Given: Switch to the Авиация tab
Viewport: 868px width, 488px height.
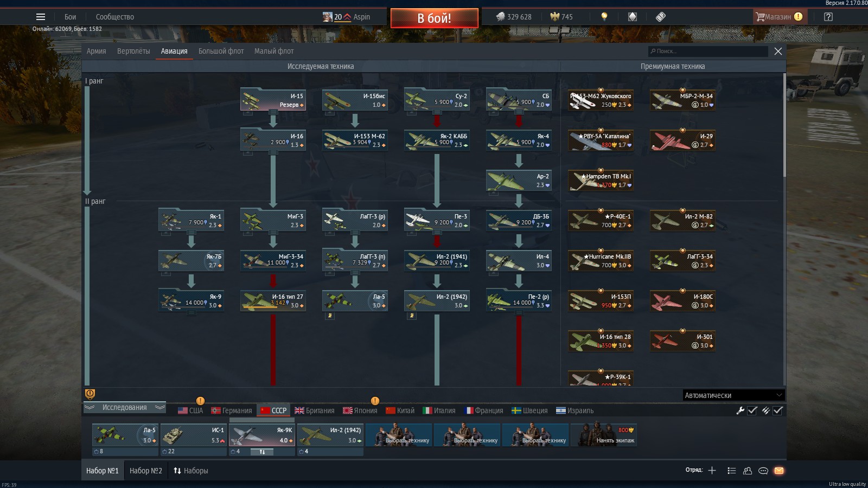Looking at the screenshot, I should pos(174,51).
